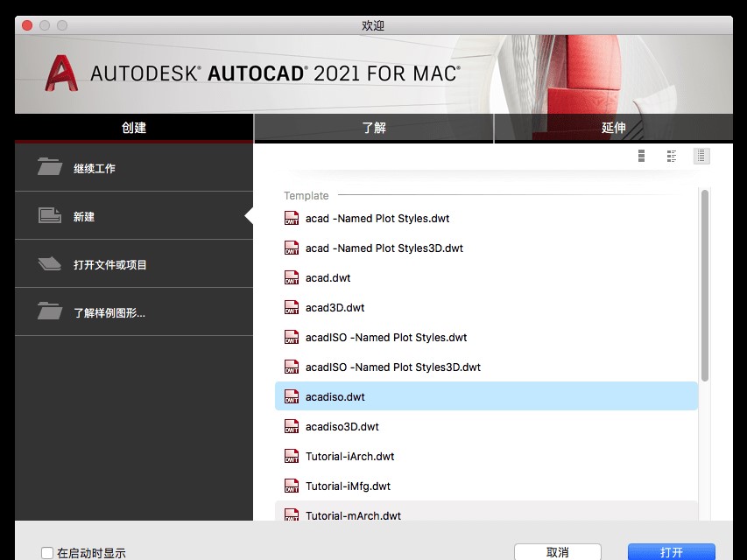Click DWT icon of acad.dwt
Image resolution: width=747 pixels, height=560 pixels.
tap(292, 277)
